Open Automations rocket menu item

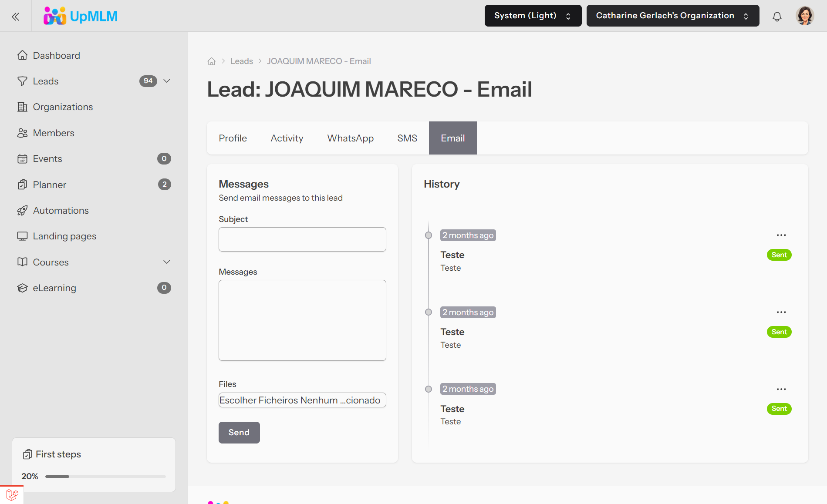(61, 211)
